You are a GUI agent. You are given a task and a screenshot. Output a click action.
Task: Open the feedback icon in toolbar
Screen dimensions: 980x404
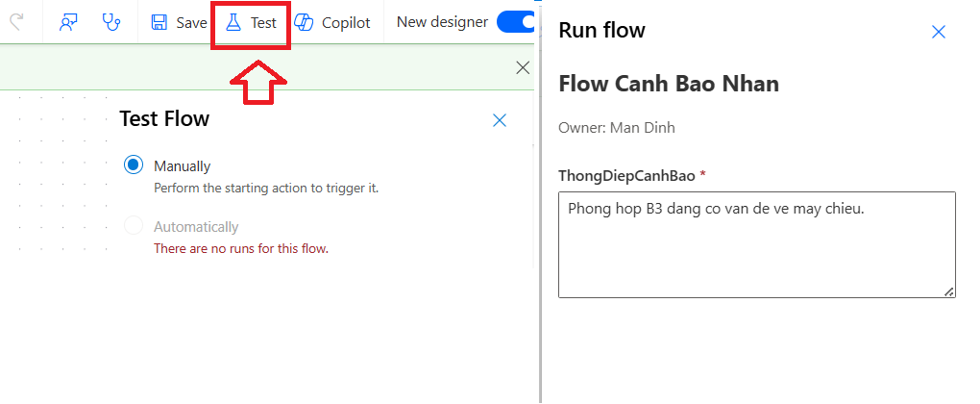[x=68, y=22]
